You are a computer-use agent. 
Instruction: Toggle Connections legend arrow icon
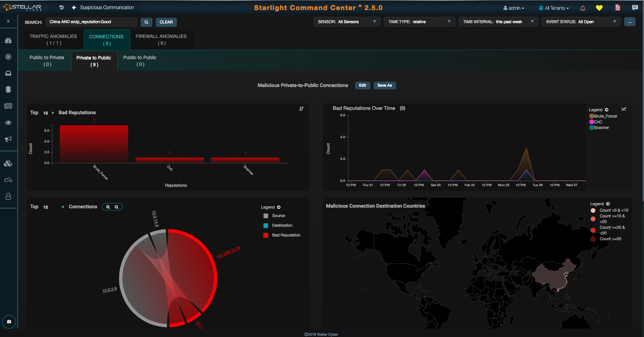279,207
